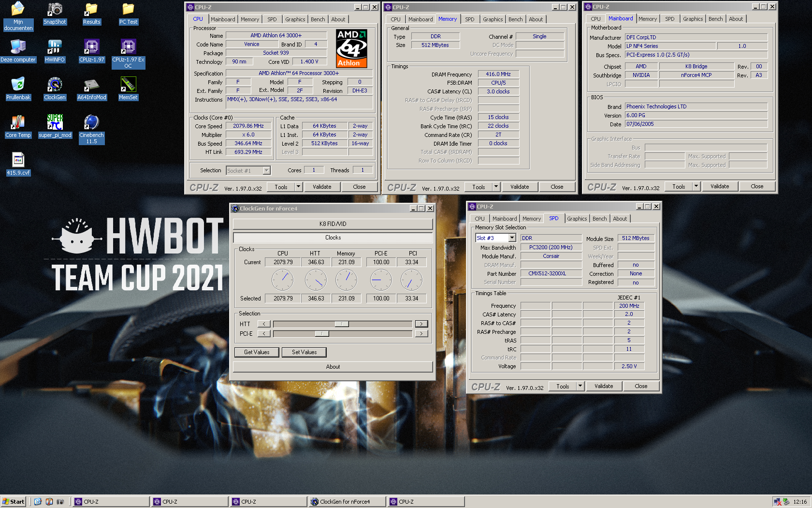Click About button in ClockGen

point(333,367)
